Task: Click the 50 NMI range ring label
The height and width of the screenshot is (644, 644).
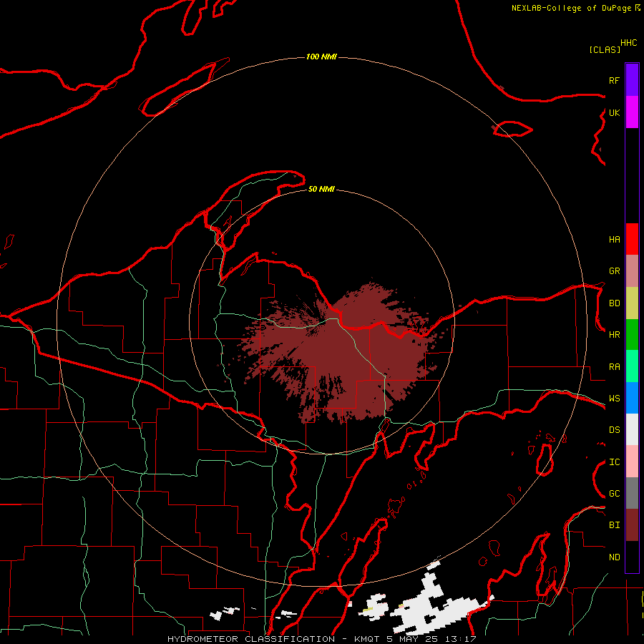Action: click(x=321, y=189)
